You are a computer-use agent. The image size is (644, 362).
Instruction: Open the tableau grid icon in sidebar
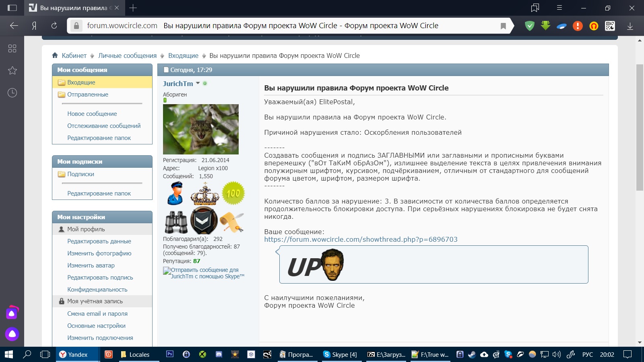pos(12,49)
